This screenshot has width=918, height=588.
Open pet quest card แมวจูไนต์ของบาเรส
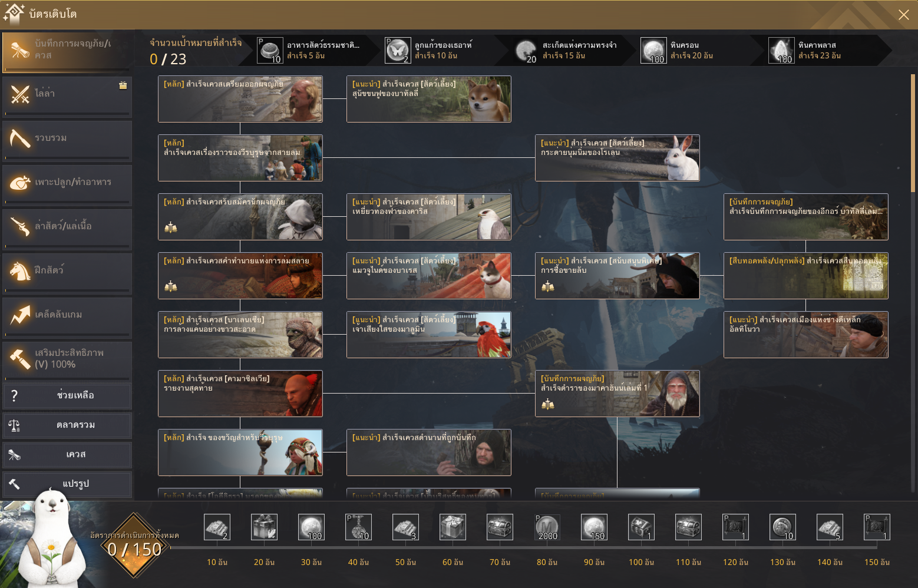coord(429,276)
